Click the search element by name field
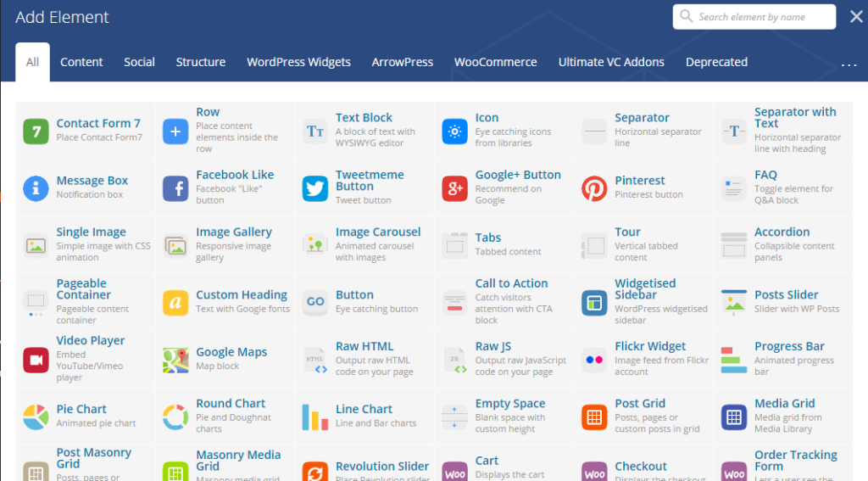Viewport: 868px width, 481px height. 754,17
